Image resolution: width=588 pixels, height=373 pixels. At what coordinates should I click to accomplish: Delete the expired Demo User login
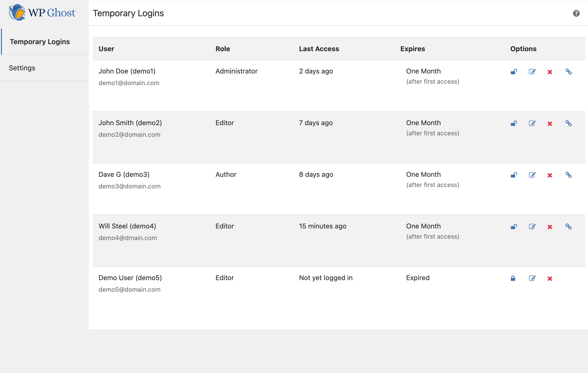[x=550, y=278]
